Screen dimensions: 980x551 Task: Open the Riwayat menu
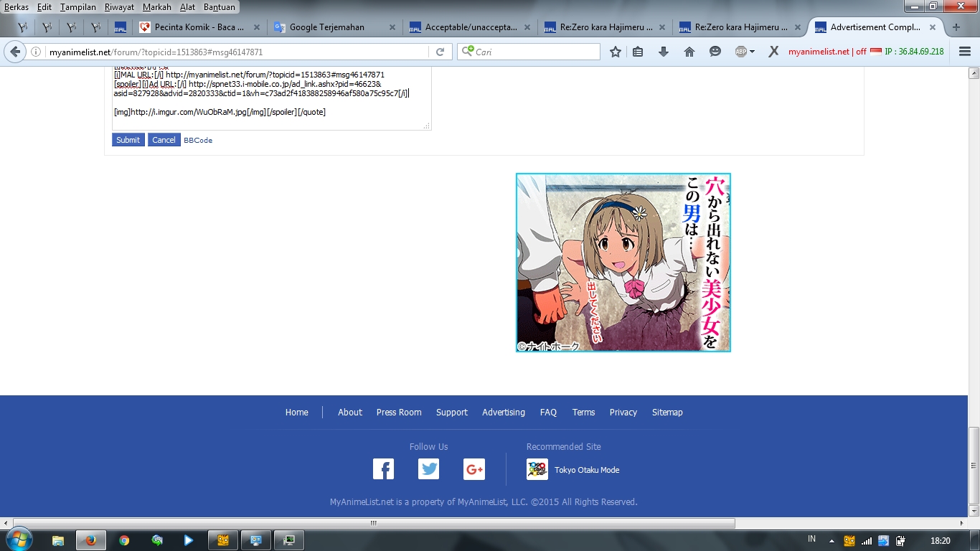(120, 7)
